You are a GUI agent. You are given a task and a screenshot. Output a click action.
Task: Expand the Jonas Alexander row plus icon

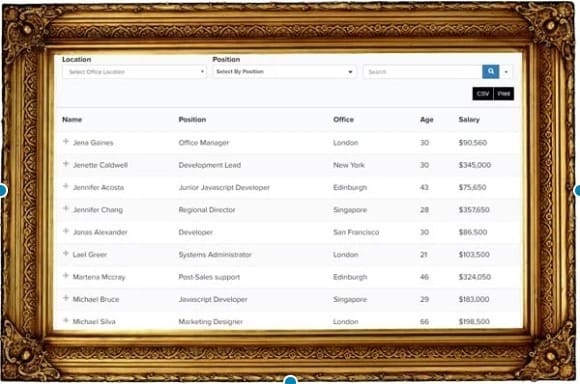pos(66,231)
